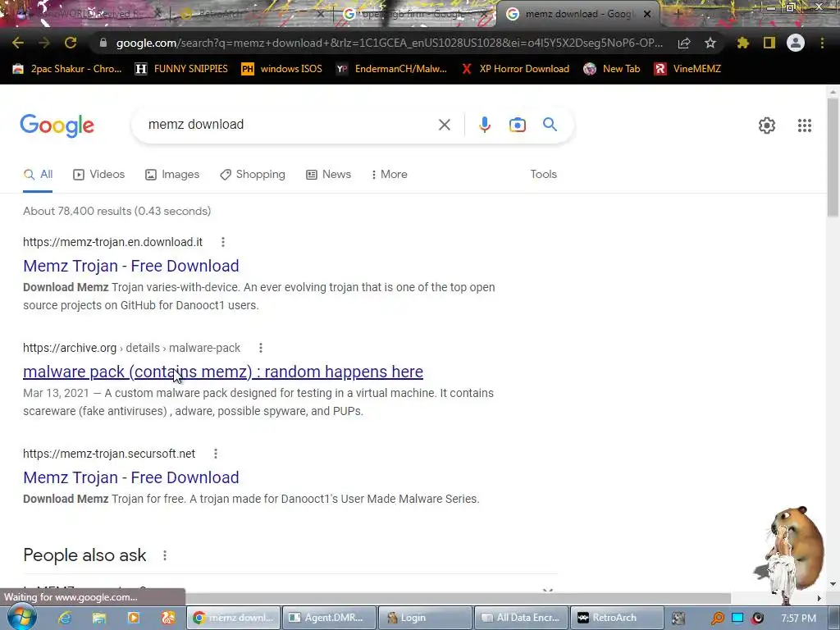Open Windows Explorer folder on the taskbar
Image resolution: width=840 pixels, height=630 pixels.
point(99,618)
